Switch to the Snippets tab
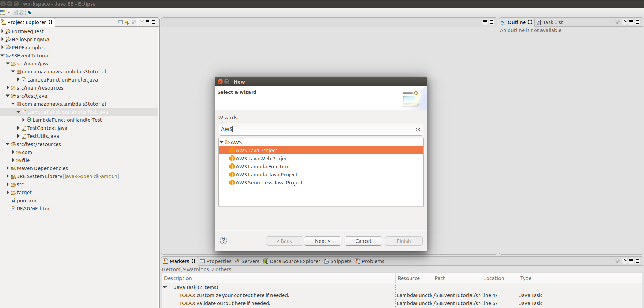The width and height of the screenshot is (644, 308). click(338, 261)
